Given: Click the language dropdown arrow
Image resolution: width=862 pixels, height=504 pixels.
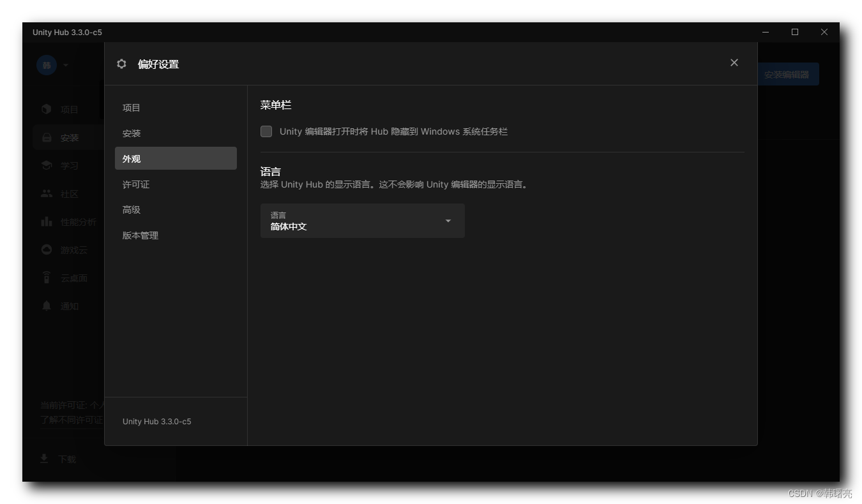Looking at the screenshot, I should click(x=448, y=221).
